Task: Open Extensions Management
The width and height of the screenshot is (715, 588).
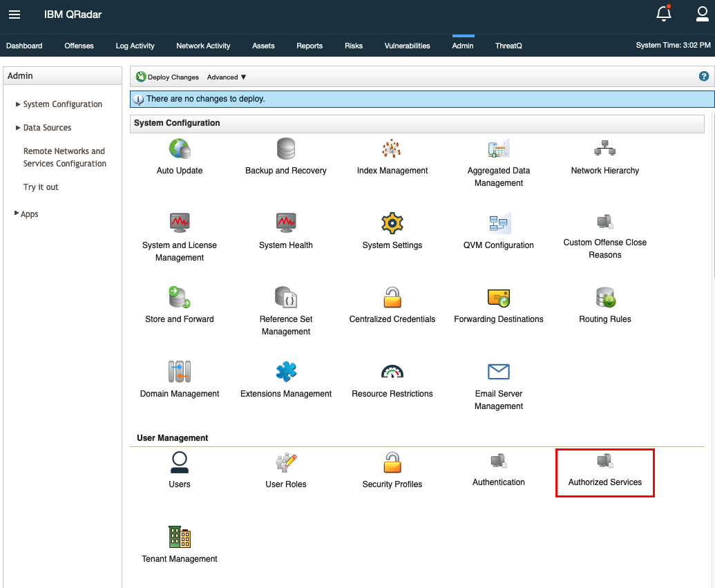Action: tap(286, 379)
